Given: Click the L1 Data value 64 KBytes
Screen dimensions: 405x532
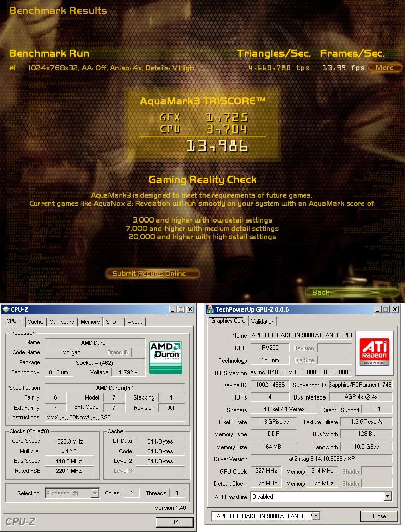Looking at the screenshot, I should point(160,441).
